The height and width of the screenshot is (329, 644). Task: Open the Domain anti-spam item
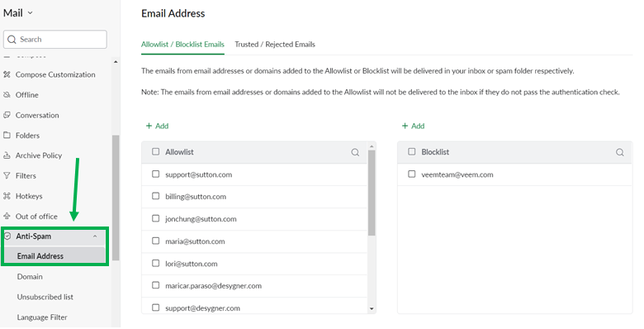point(30,277)
